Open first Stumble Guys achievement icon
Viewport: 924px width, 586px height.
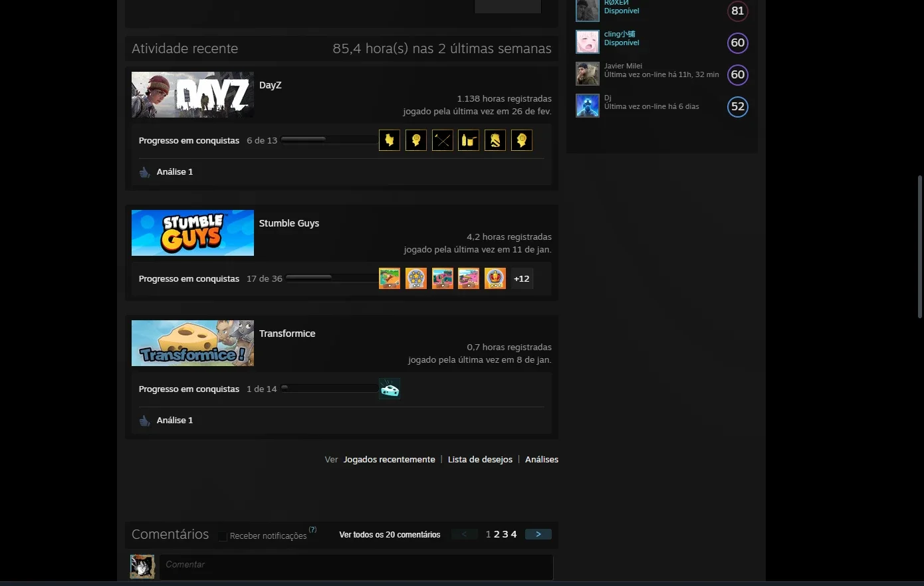tap(390, 278)
